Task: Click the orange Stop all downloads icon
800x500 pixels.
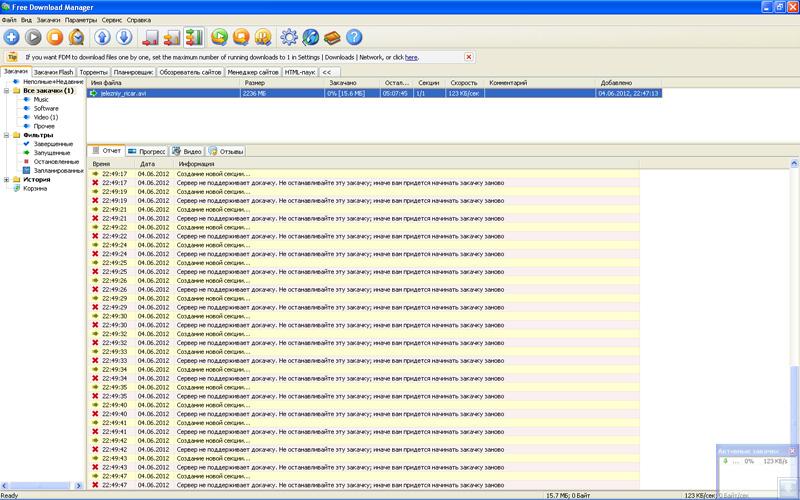Action: (x=241, y=37)
